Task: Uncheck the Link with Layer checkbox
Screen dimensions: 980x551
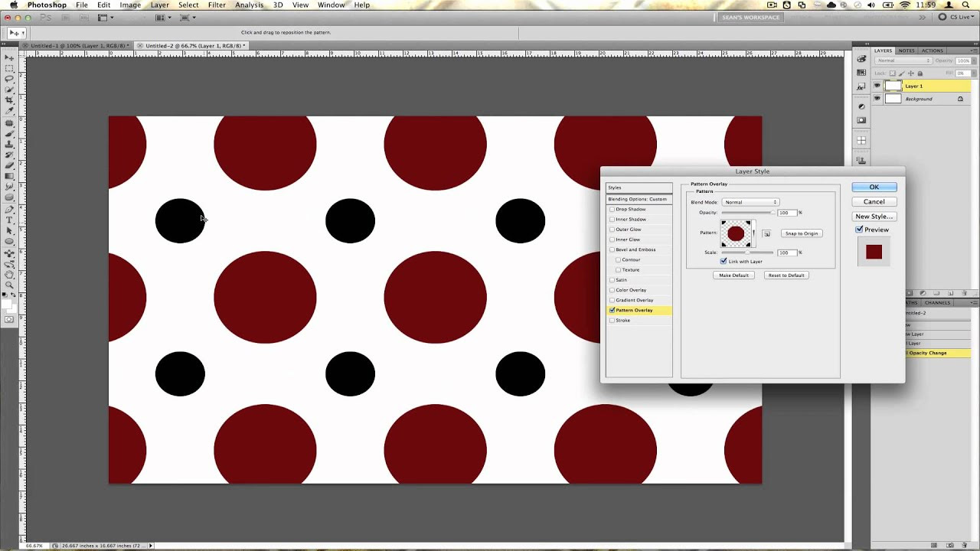Action: click(724, 262)
